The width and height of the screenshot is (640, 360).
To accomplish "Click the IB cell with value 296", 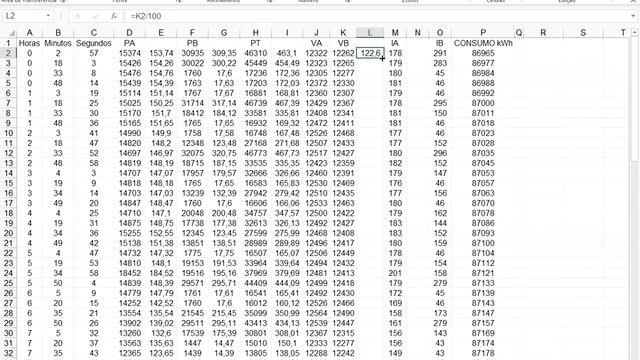I will (x=440, y=153).
